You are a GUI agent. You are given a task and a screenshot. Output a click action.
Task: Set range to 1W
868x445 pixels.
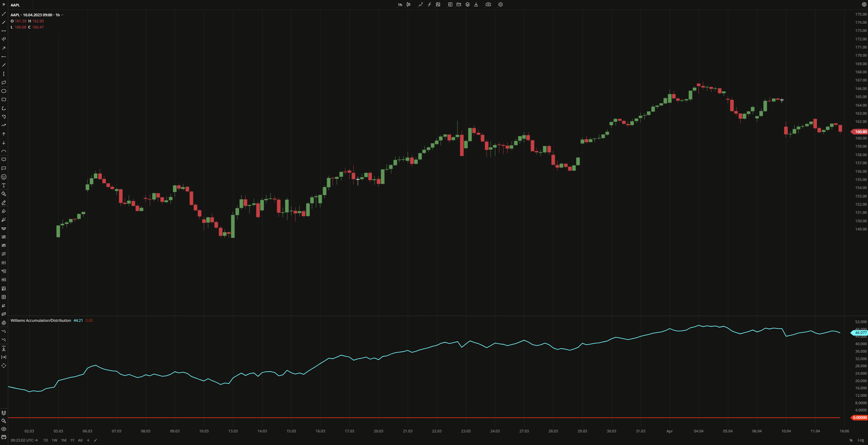tap(54, 440)
